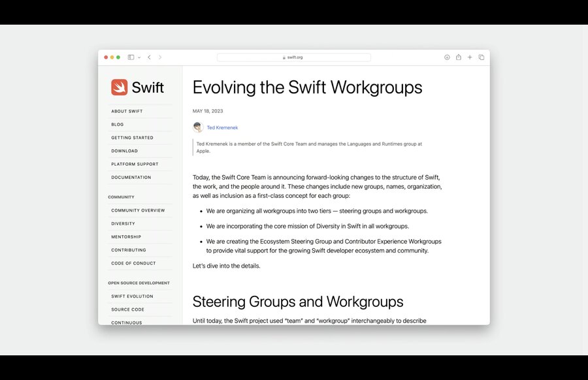Viewport: 588px width, 380px height.
Task: Show the tab overview icon
Action: point(482,57)
